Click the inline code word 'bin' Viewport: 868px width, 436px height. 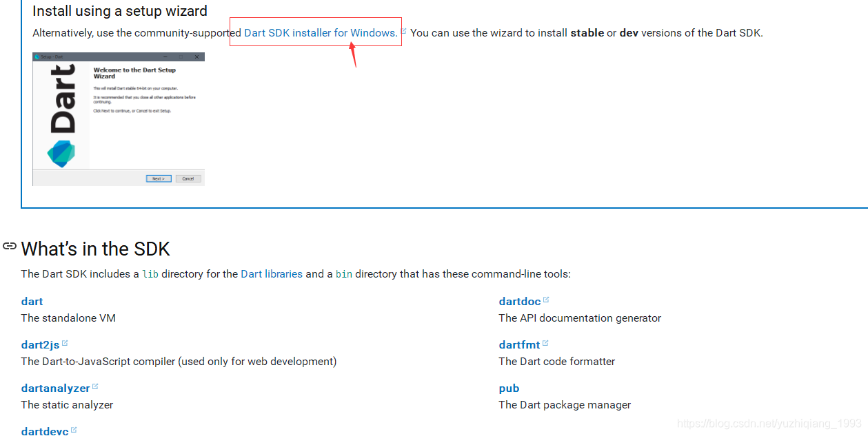click(344, 274)
